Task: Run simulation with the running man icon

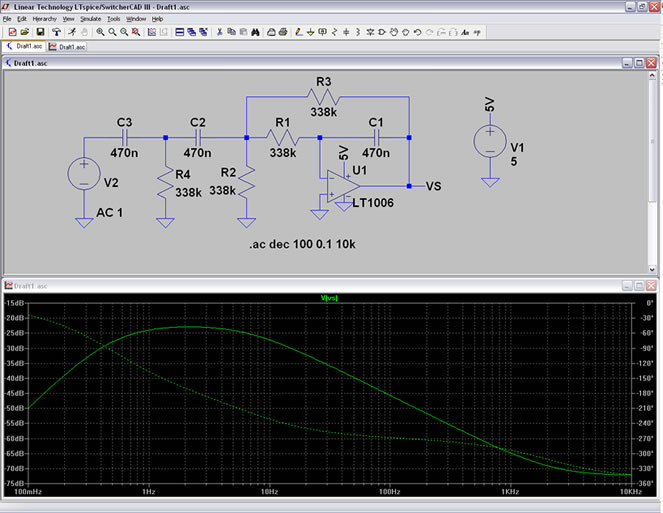Action: pos(72,32)
